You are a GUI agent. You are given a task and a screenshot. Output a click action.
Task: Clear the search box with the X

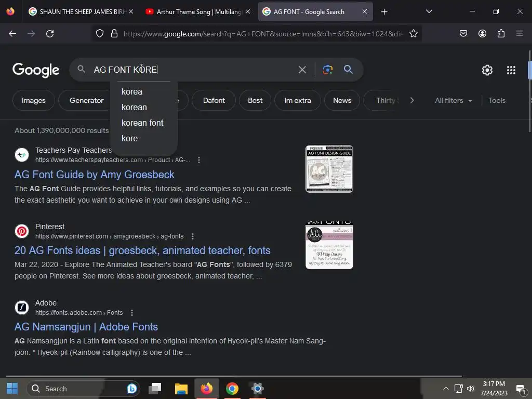click(x=302, y=70)
